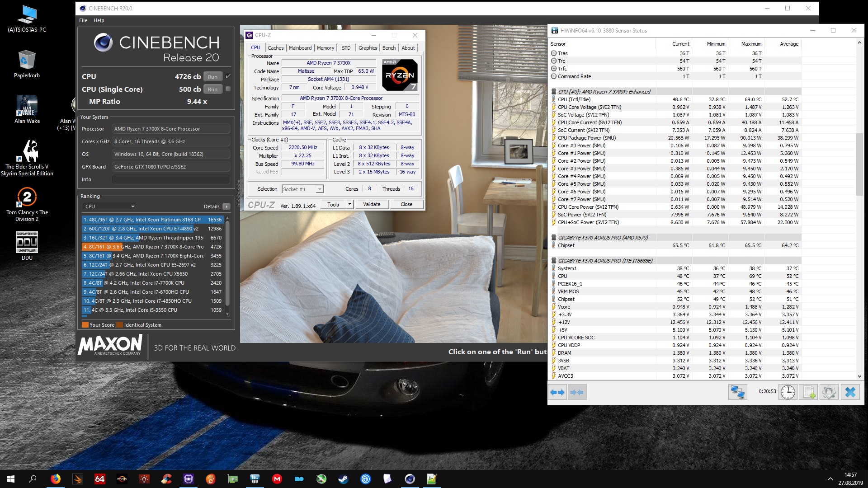Run the CPU Single Core benchmark
868x488 pixels.
(212, 89)
